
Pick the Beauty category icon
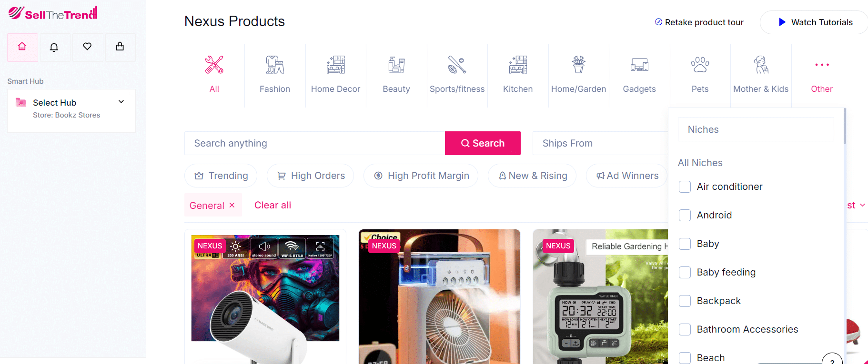[396, 65]
